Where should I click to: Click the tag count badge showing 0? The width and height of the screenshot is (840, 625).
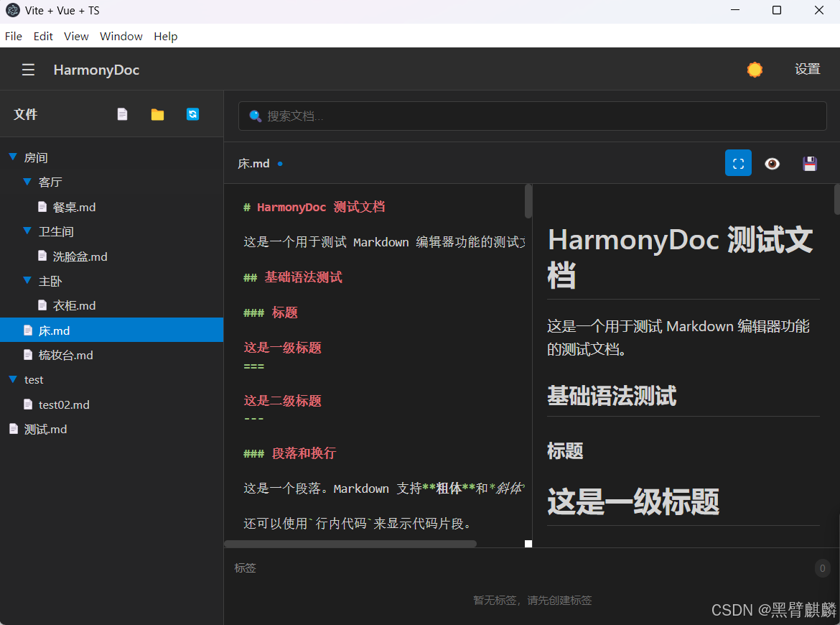822,568
